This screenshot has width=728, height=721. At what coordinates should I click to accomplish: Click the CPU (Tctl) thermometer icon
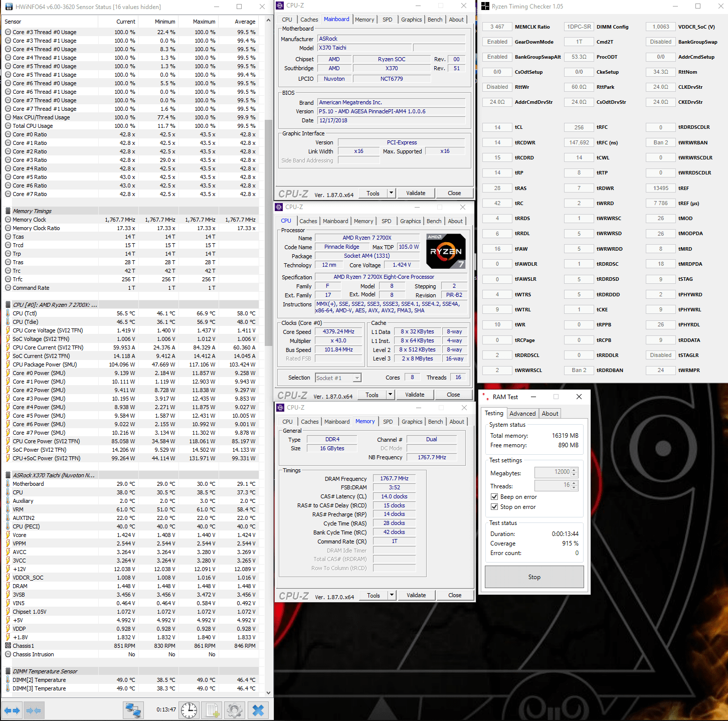click(x=8, y=313)
